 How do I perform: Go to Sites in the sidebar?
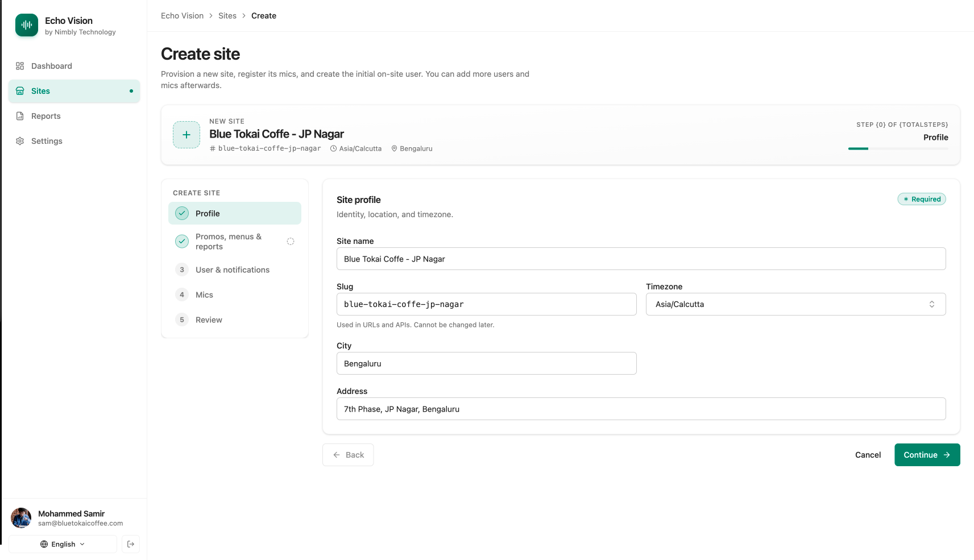74,91
